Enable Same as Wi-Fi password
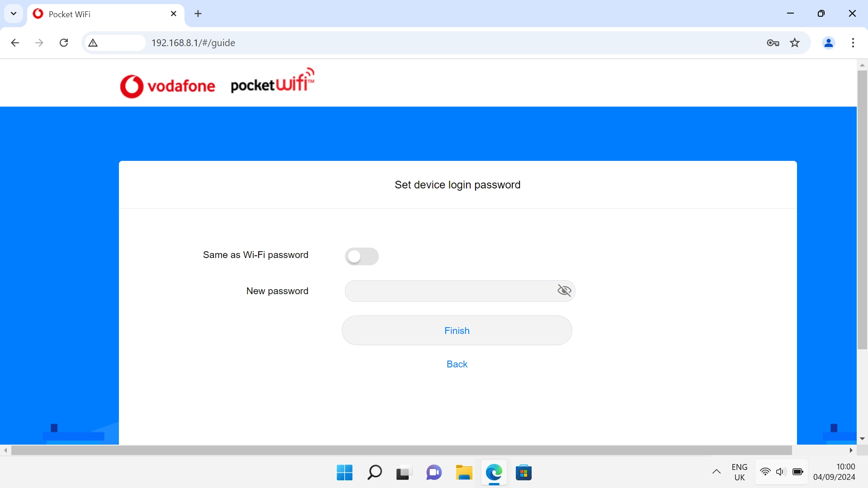Screen dimensions: 868x488 (362, 256)
